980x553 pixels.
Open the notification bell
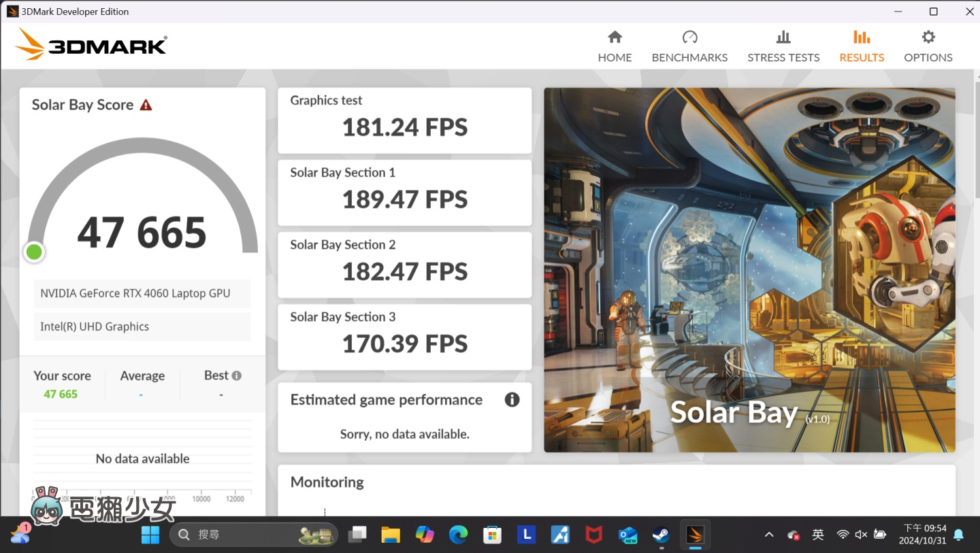coord(959,535)
